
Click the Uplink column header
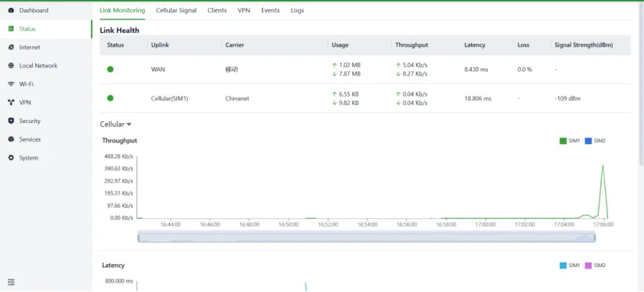click(160, 45)
